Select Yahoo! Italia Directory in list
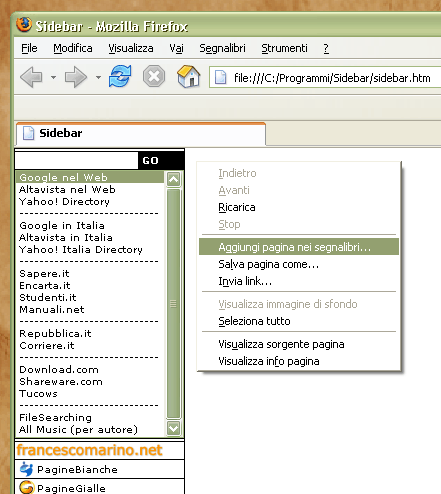This screenshot has width=441, height=494. 81,249
